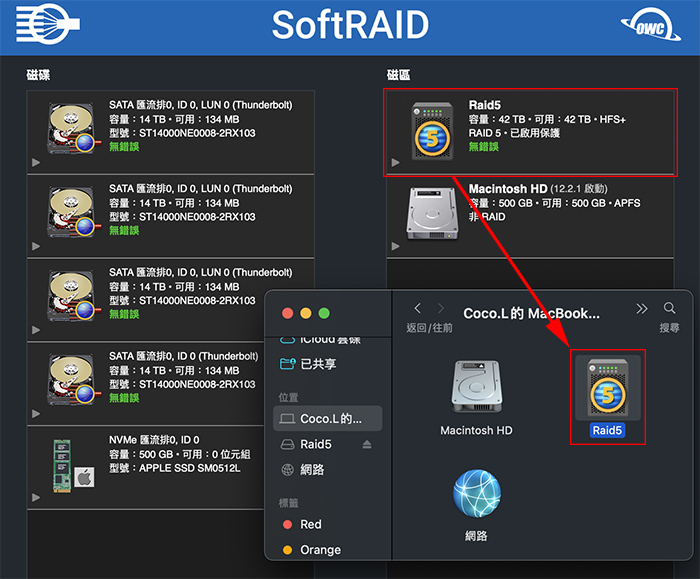This screenshot has height=579, width=700.
Task: Click the 磁區 section heading
Action: 398,75
